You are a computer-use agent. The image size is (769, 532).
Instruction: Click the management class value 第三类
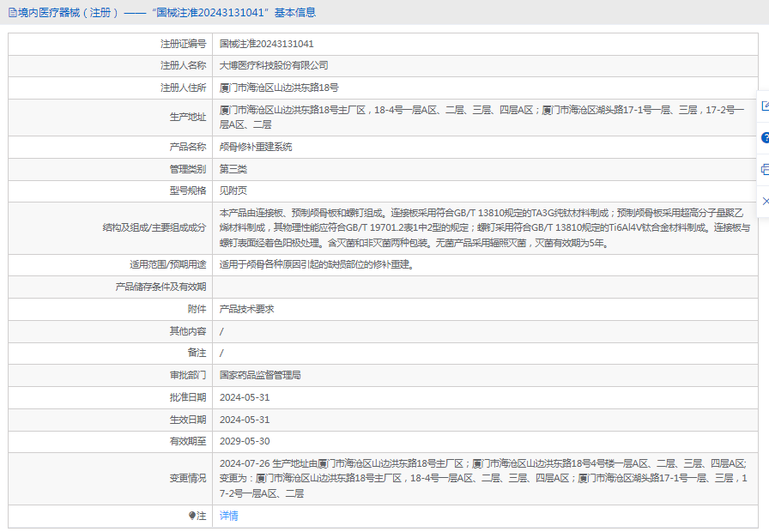233,169
